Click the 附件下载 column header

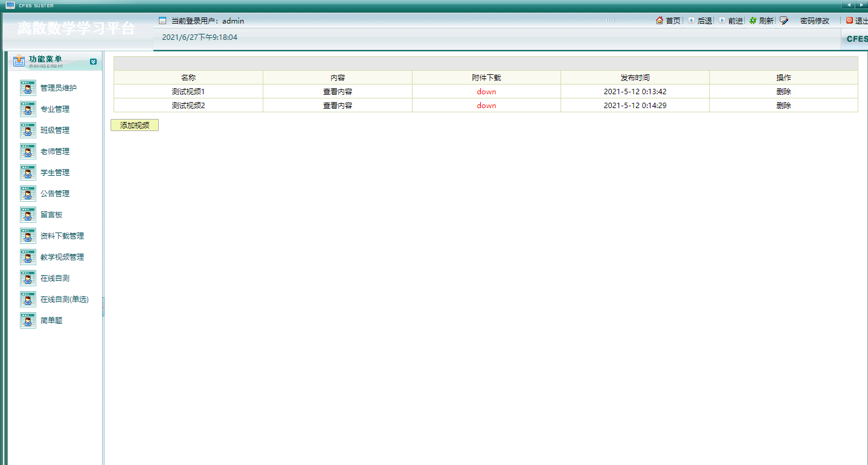coord(486,78)
